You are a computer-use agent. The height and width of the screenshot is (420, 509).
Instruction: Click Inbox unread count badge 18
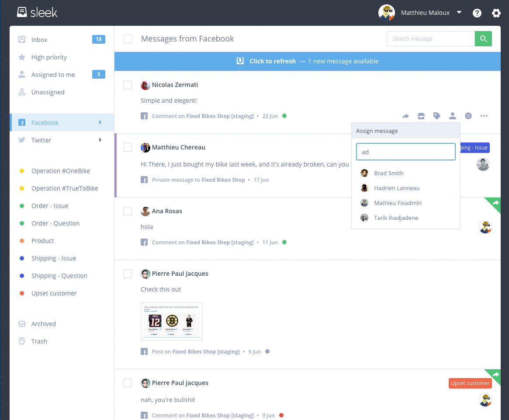[x=99, y=39]
